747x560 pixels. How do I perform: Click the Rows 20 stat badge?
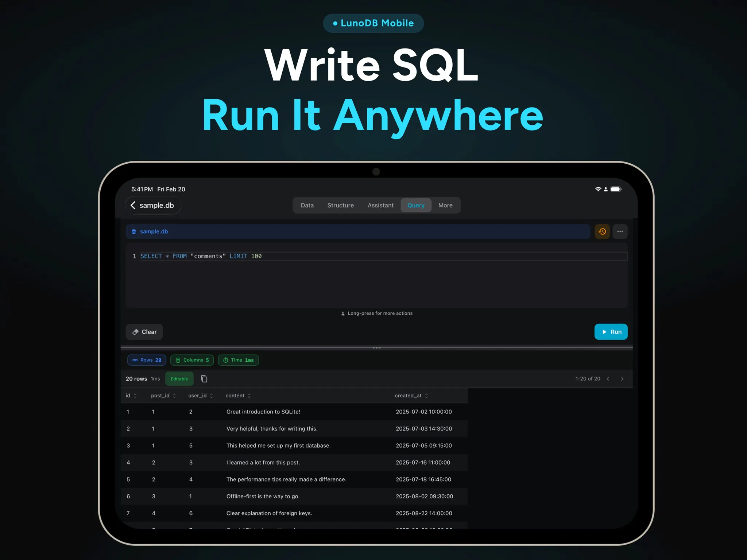[x=147, y=360]
